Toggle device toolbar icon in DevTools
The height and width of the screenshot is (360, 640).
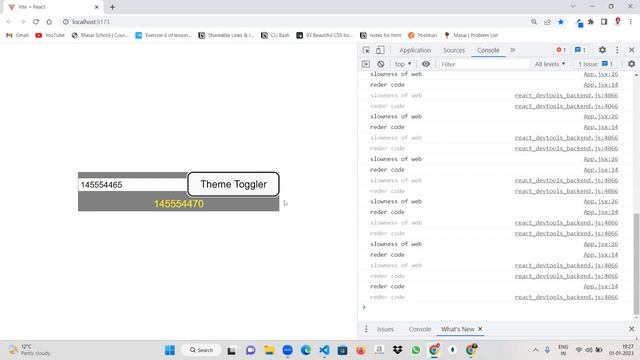(380, 50)
